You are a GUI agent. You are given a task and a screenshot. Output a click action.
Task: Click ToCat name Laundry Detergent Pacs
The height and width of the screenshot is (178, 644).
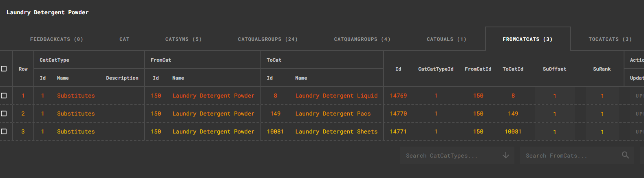point(333,113)
